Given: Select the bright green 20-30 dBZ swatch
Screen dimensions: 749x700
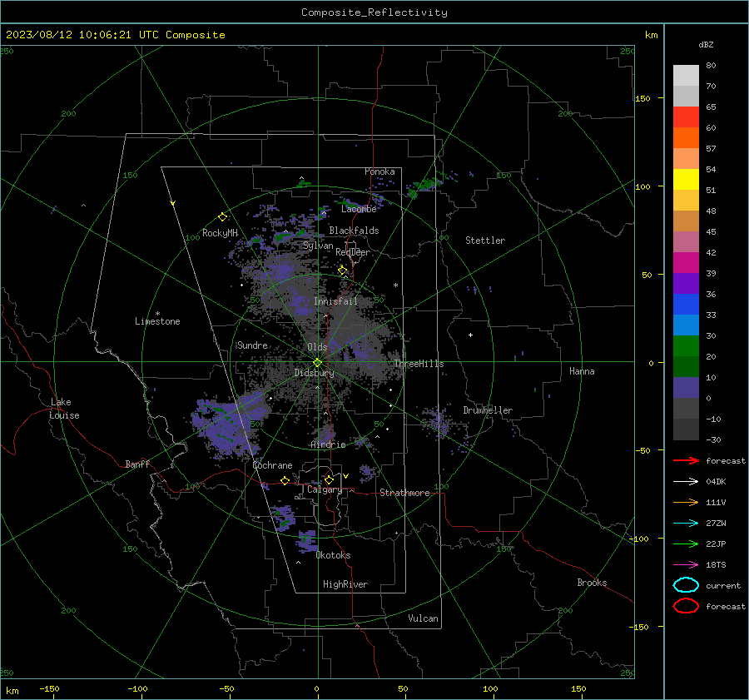Looking at the screenshot, I should point(686,346).
